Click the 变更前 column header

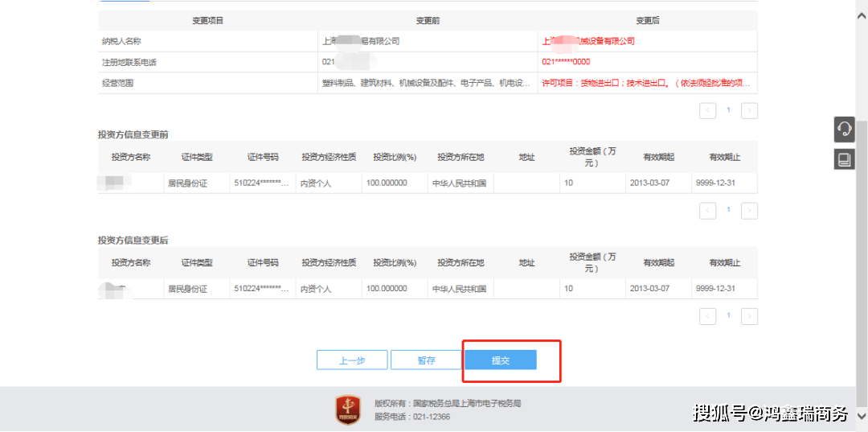(428, 21)
